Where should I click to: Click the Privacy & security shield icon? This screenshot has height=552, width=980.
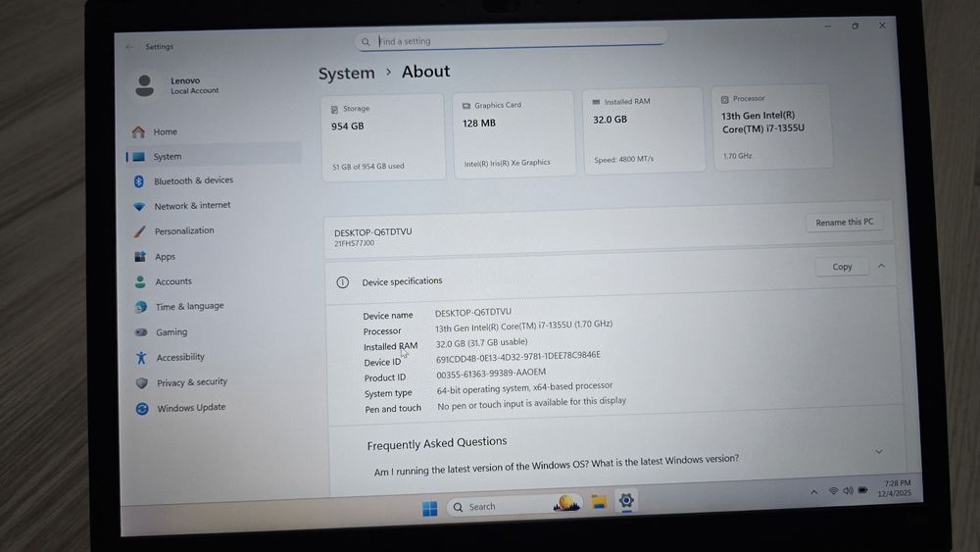tap(142, 382)
